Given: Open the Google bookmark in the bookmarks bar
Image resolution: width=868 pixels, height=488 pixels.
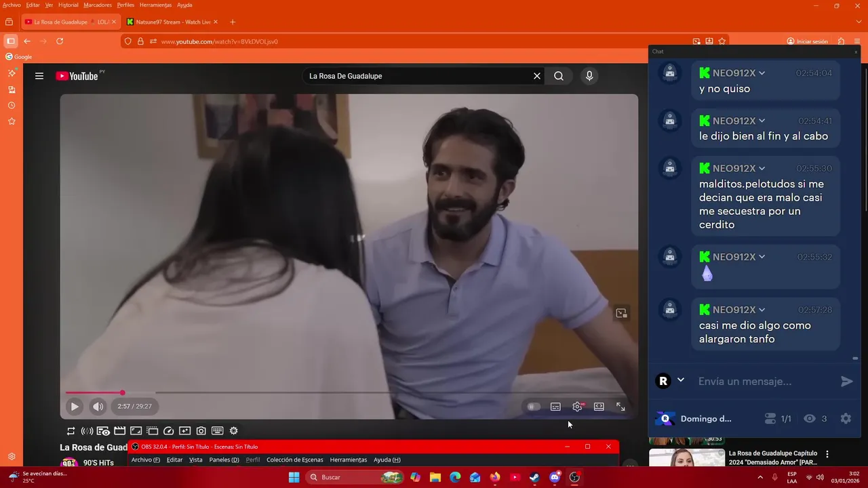Looking at the screenshot, I should coord(18,57).
